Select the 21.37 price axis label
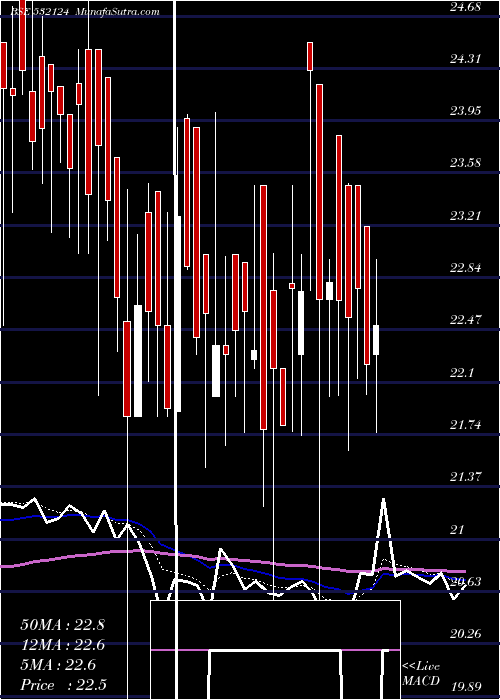This screenshot has height=700, width=500. (x=465, y=477)
